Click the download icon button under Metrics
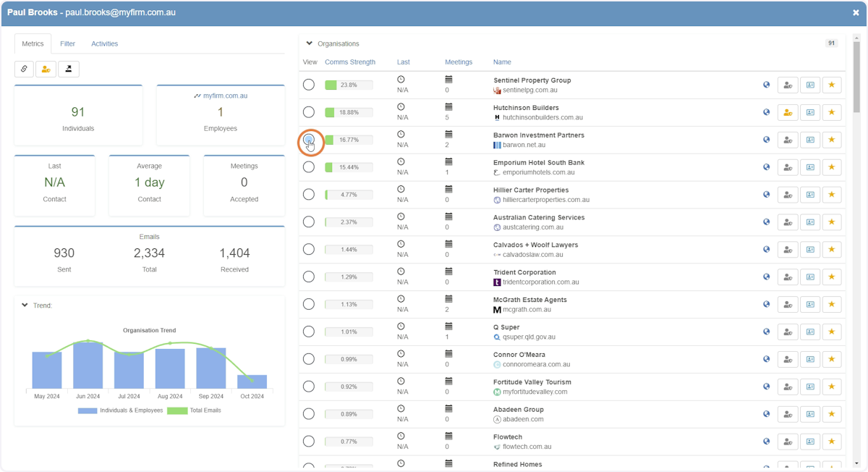The width and height of the screenshot is (868, 472). coord(69,69)
